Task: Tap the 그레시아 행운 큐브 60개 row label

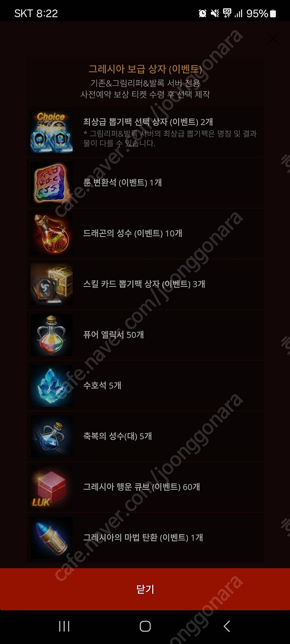Action: [x=142, y=487]
